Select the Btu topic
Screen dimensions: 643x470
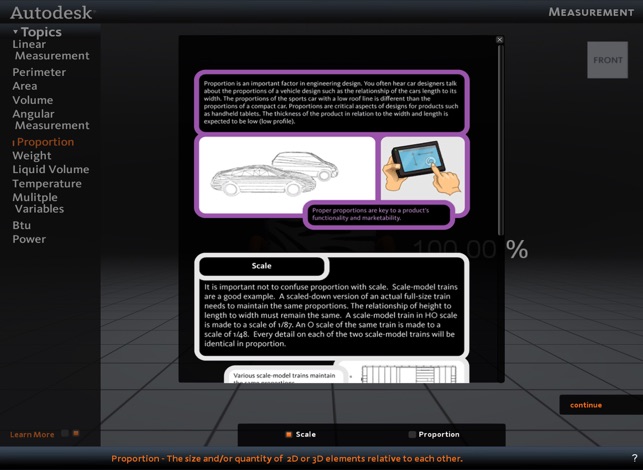point(21,225)
